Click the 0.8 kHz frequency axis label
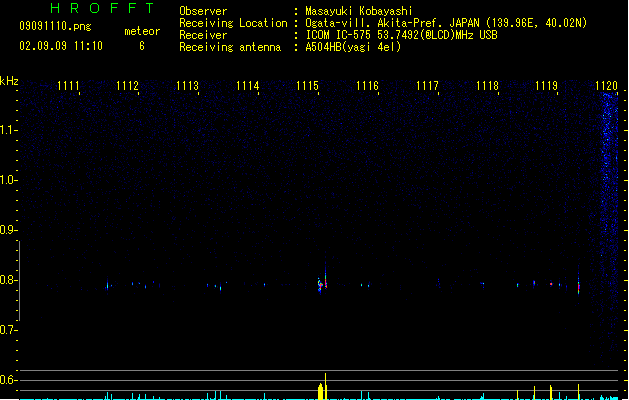The height and width of the screenshot is (400, 629). (x=8, y=280)
